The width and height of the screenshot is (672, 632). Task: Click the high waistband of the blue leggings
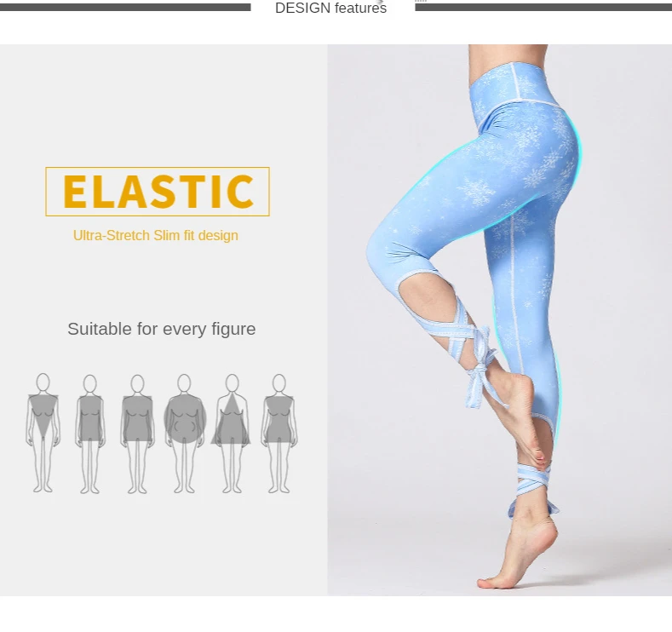(514, 83)
